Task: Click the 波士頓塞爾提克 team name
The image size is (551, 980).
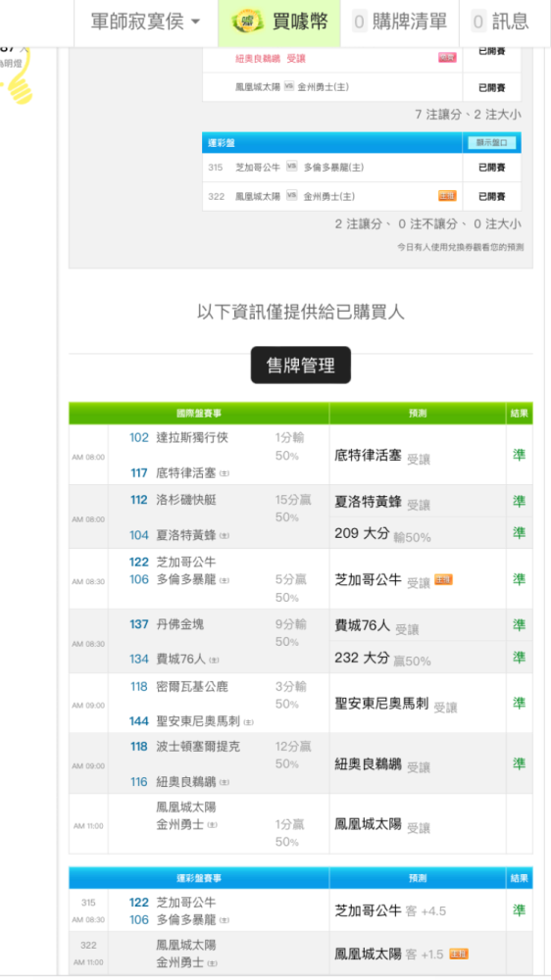Action: (x=198, y=746)
